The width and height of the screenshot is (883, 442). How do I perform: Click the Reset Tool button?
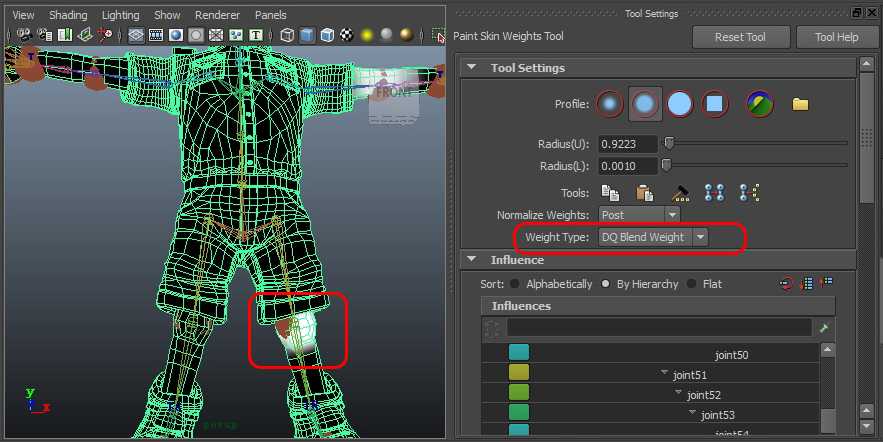(741, 37)
